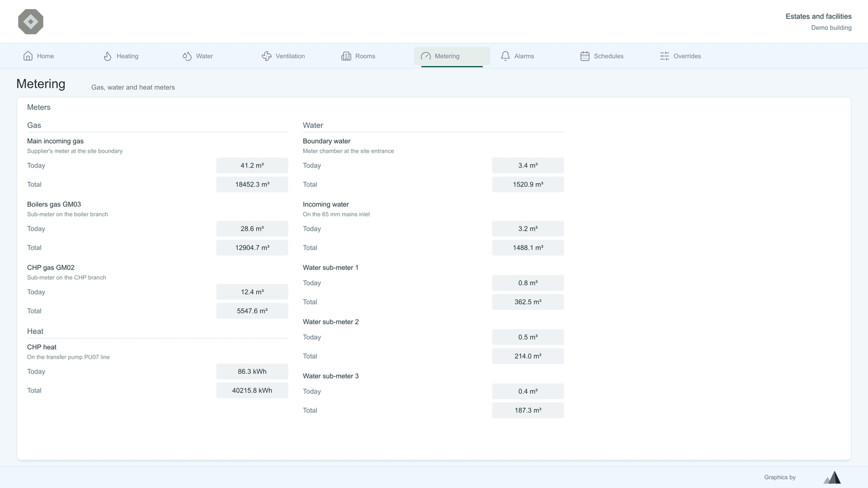Click Water sub-meter 1 Total 362.5 m³
This screenshot has height=488, width=868.
(x=528, y=302)
